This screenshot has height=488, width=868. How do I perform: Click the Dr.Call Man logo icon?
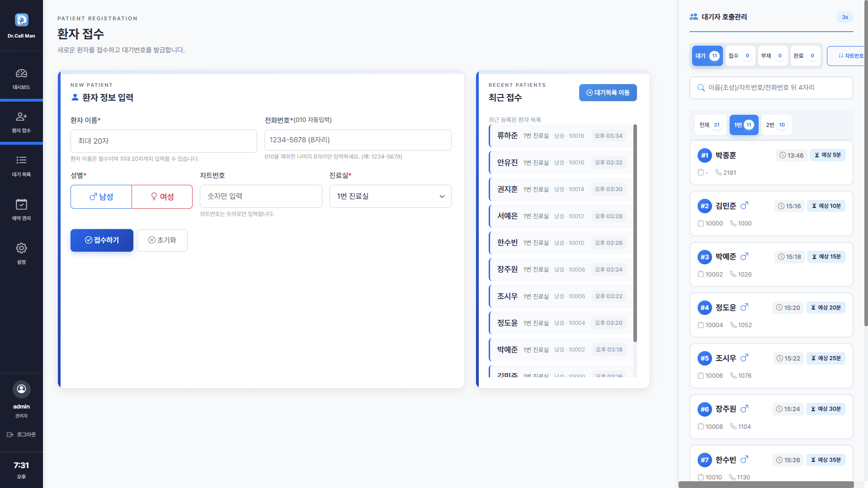tap(21, 20)
